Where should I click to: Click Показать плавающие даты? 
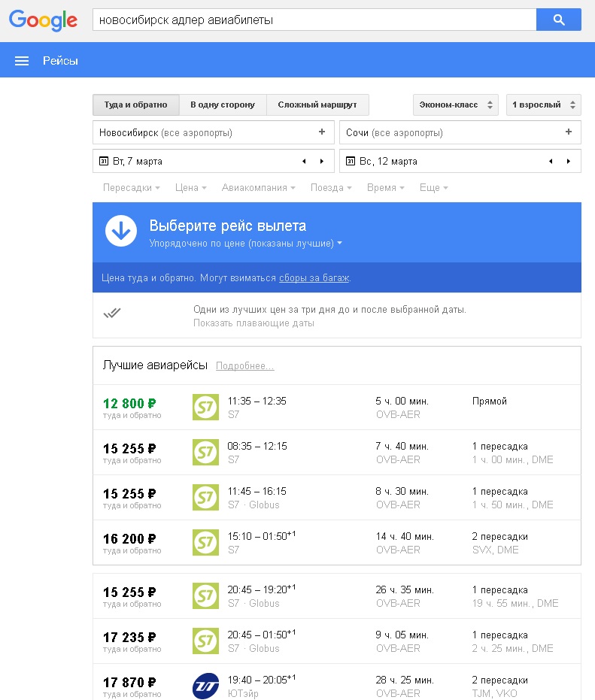click(x=253, y=323)
